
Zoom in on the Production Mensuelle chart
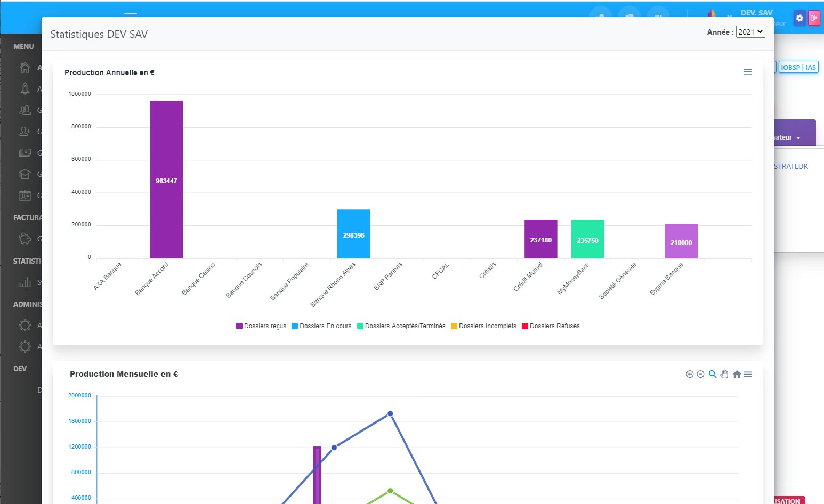[x=690, y=374]
